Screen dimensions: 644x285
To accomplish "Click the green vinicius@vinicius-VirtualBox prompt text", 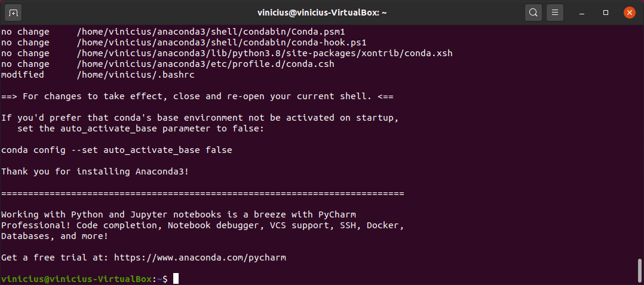I will pyautogui.click(x=77, y=279).
